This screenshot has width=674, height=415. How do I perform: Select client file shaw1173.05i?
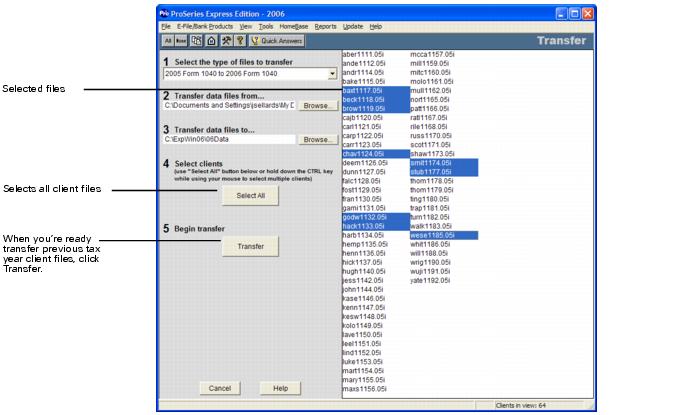(x=432, y=154)
